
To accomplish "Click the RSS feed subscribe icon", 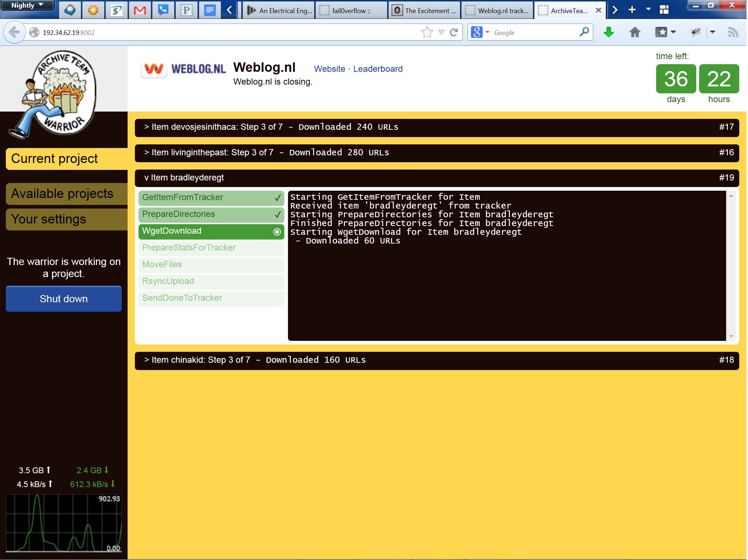I will click(733, 32).
